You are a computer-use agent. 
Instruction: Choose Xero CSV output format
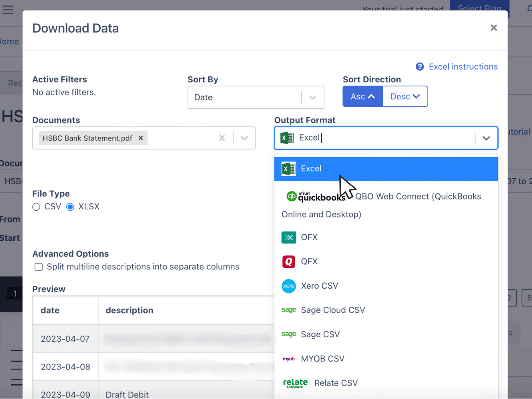click(386, 286)
